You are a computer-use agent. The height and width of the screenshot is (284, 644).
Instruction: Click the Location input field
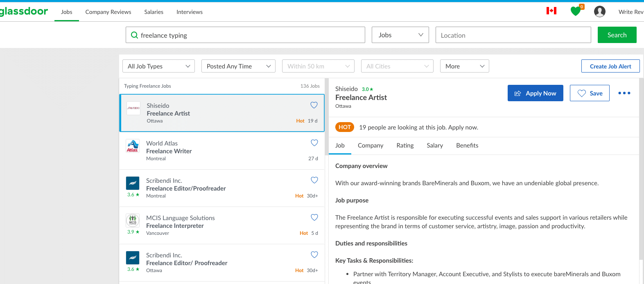513,35
